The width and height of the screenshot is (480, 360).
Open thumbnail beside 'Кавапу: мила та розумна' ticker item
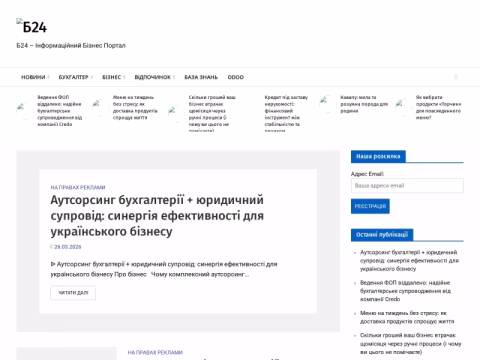[327, 104]
